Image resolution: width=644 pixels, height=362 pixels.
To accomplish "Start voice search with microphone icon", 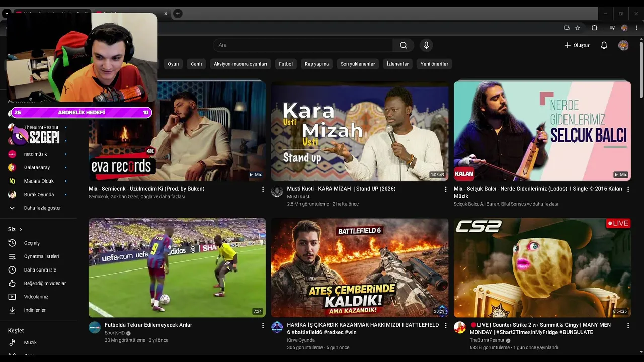I will pyautogui.click(x=426, y=45).
